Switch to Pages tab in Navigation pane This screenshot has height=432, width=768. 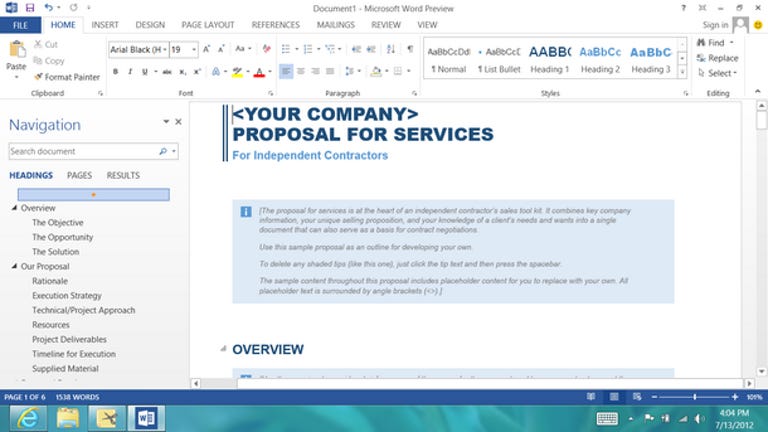tap(79, 175)
